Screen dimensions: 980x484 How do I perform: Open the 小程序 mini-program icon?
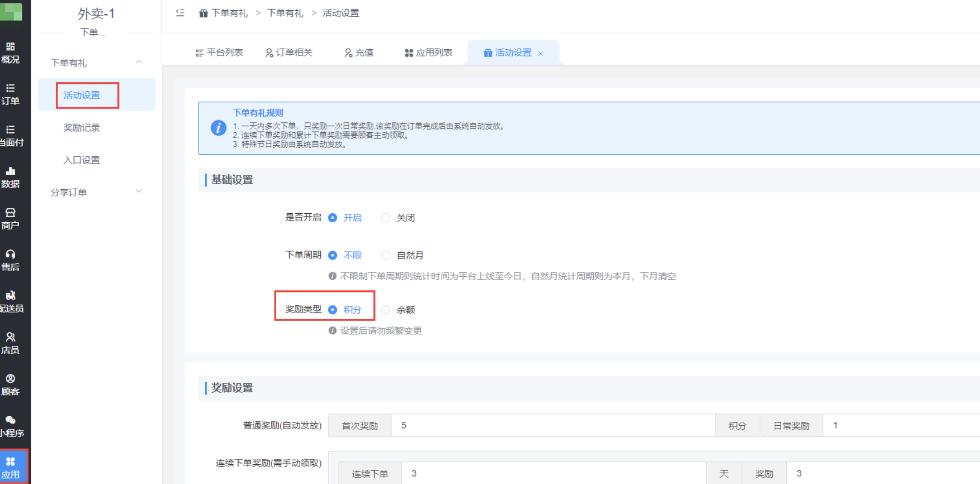click(11, 426)
